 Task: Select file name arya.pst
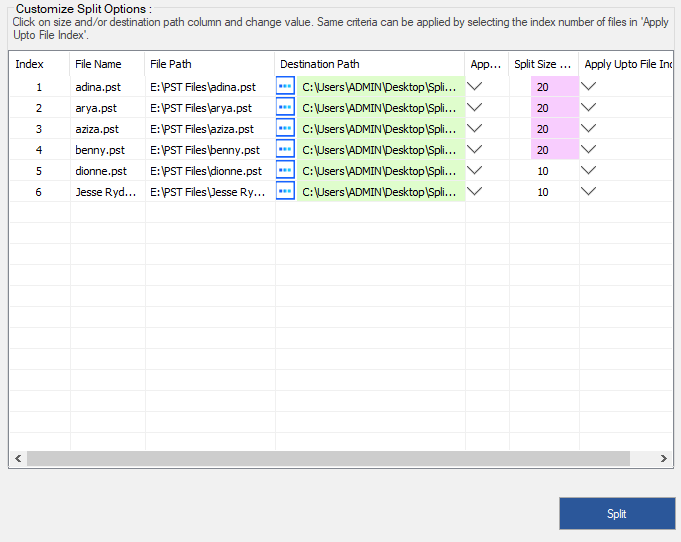click(x=96, y=108)
